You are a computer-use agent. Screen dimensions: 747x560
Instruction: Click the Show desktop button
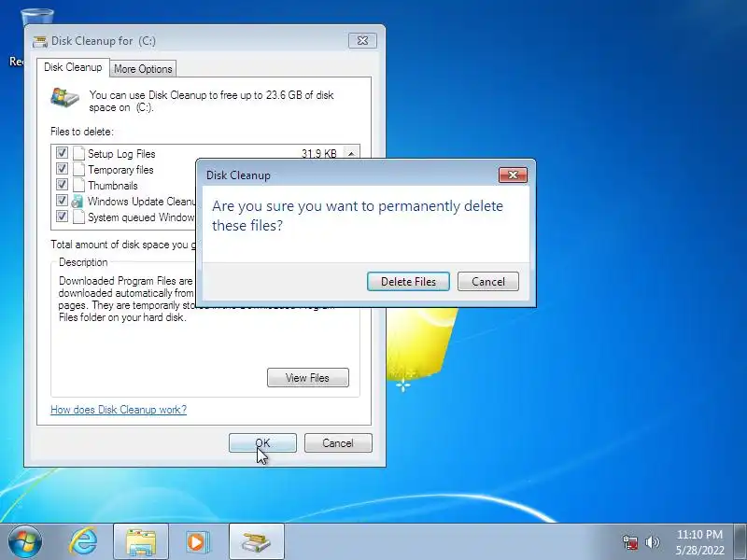click(740, 541)
